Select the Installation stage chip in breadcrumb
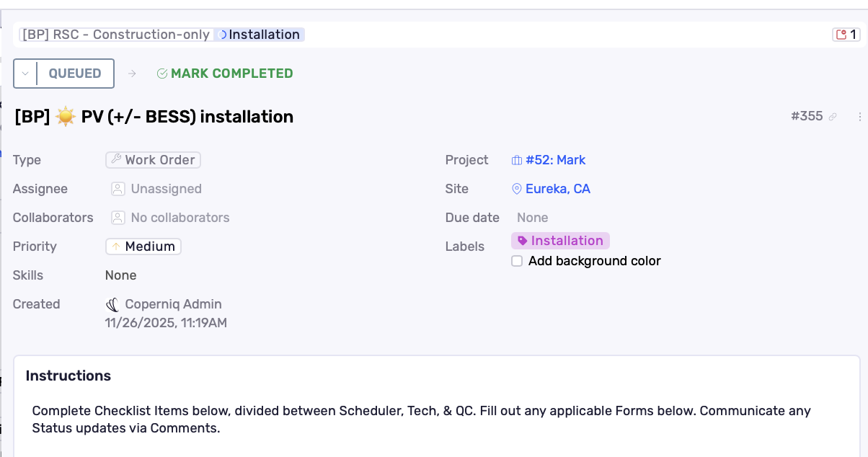Viewport: 868px width, 457px height. coord(259,35)
